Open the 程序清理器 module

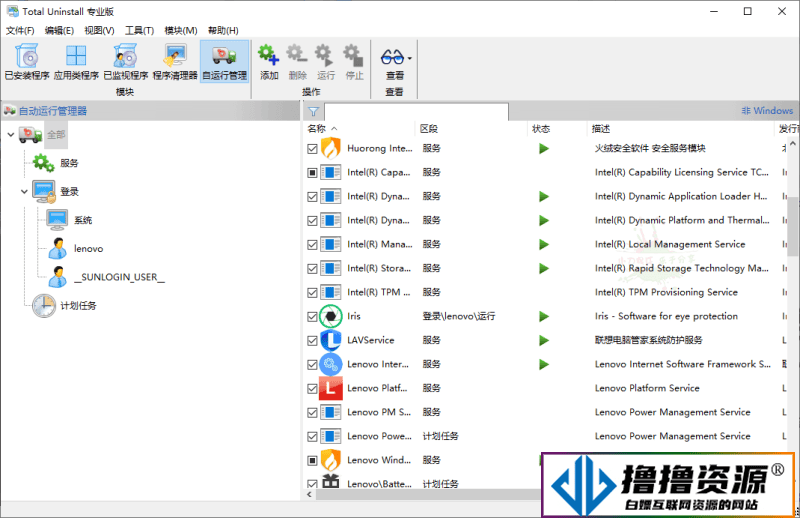[175, 62]
